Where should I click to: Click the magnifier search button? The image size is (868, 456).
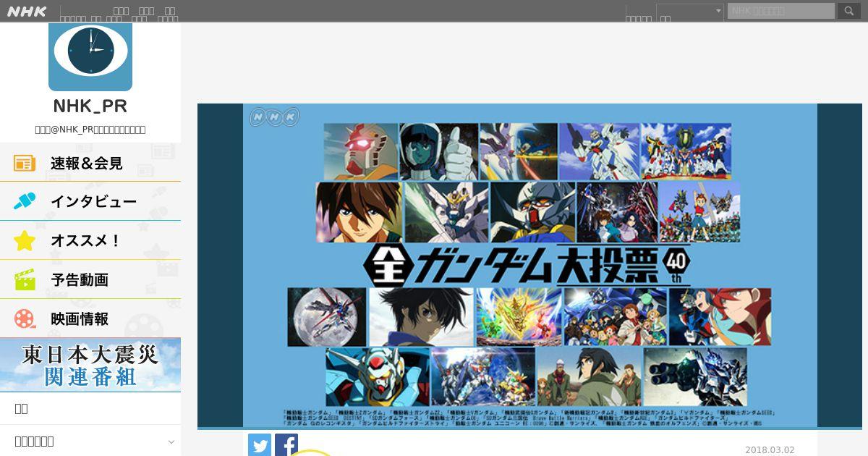pos(849,11)
